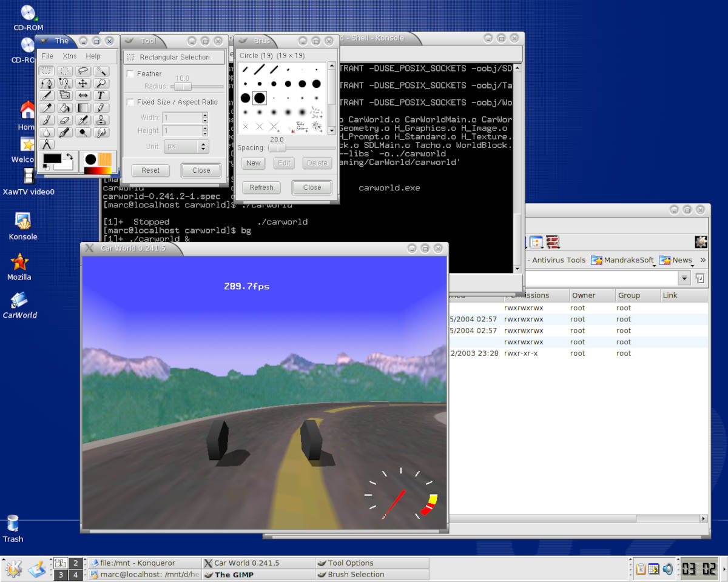The image size is (728, 582).
Task: Select the Bucket Fill tool
Action: click(65, 108)
